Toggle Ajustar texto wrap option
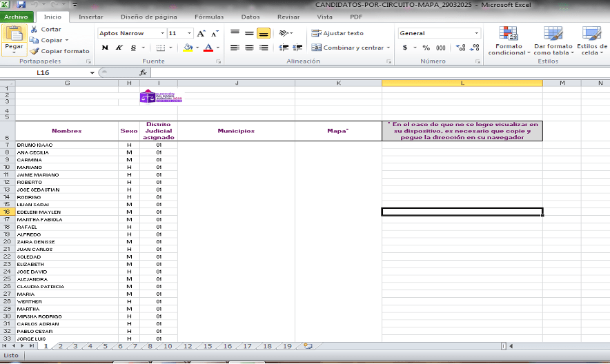This screenshot has width=610, height=364. 337,33
